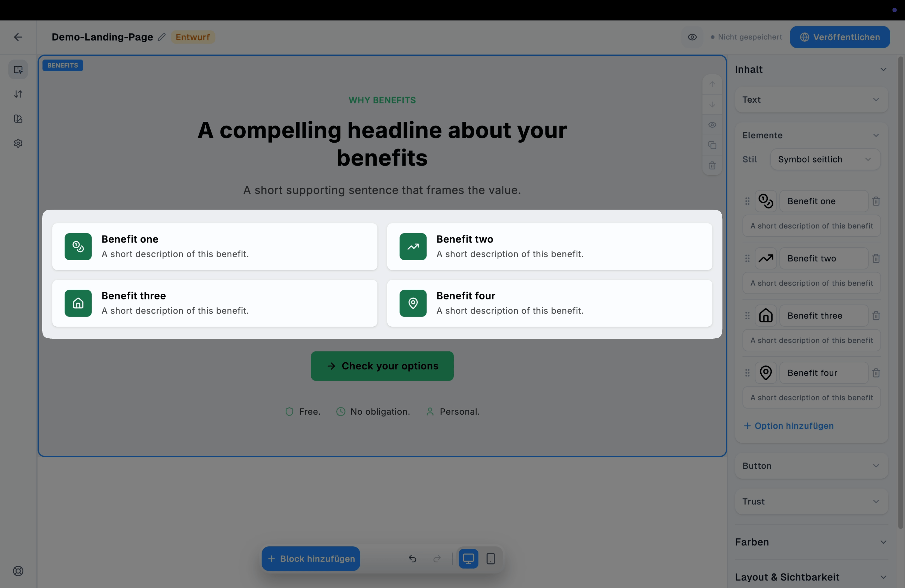The width and height of the screenshot is (905, 588).
Task: Open help lifebuoy icon at bottom left
Action: pos(18,571)
